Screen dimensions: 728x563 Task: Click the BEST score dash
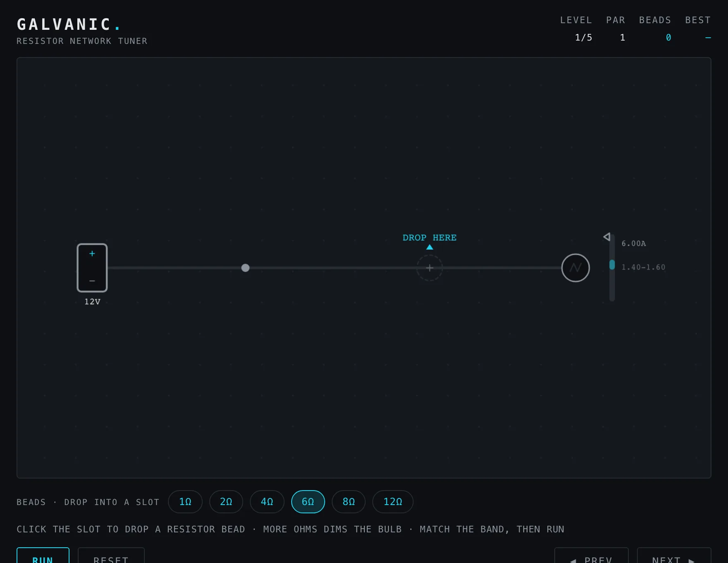tap(708, 38)
